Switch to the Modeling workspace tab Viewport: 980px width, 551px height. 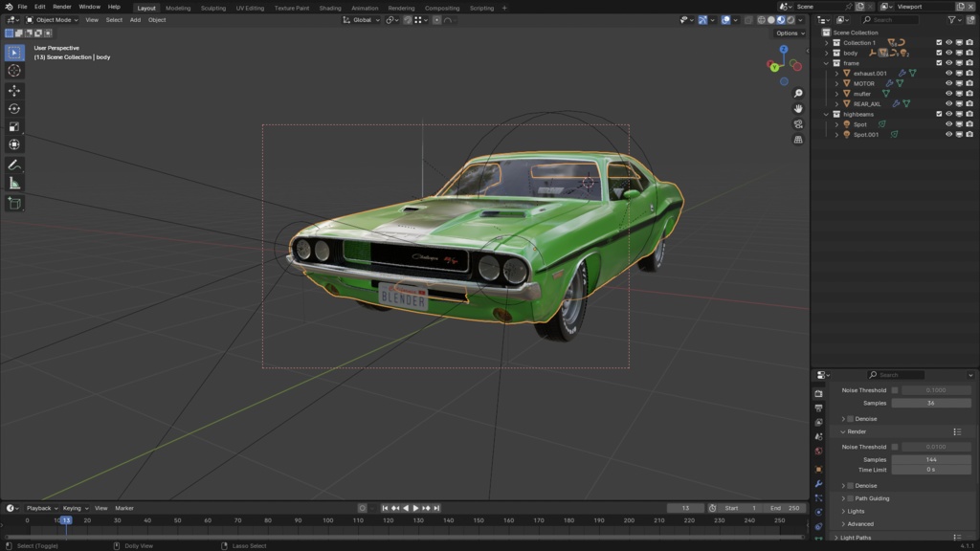(x=178, y=8)
